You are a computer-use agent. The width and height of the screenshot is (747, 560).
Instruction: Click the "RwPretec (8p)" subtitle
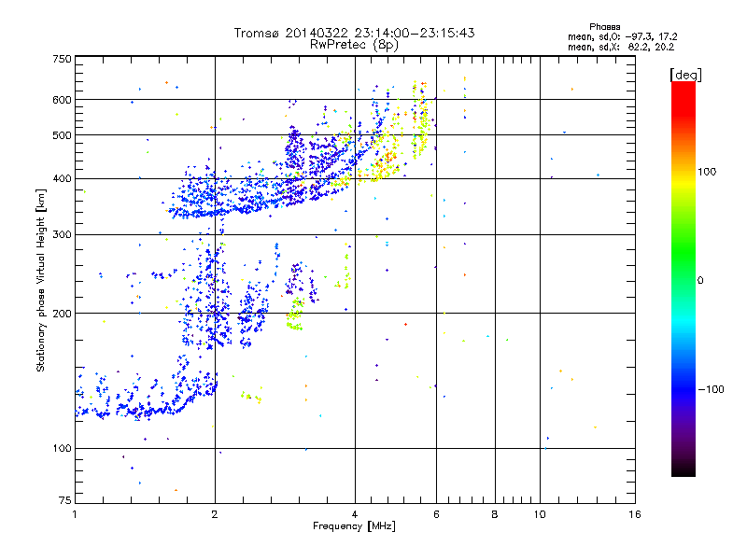click(x=354, y=45)
